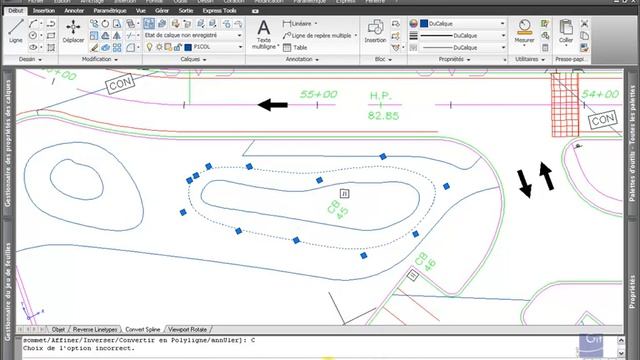Select the hatch tool in Dessin panel
The height and width of the screenshot is (360, 640).
coord(51,47)
